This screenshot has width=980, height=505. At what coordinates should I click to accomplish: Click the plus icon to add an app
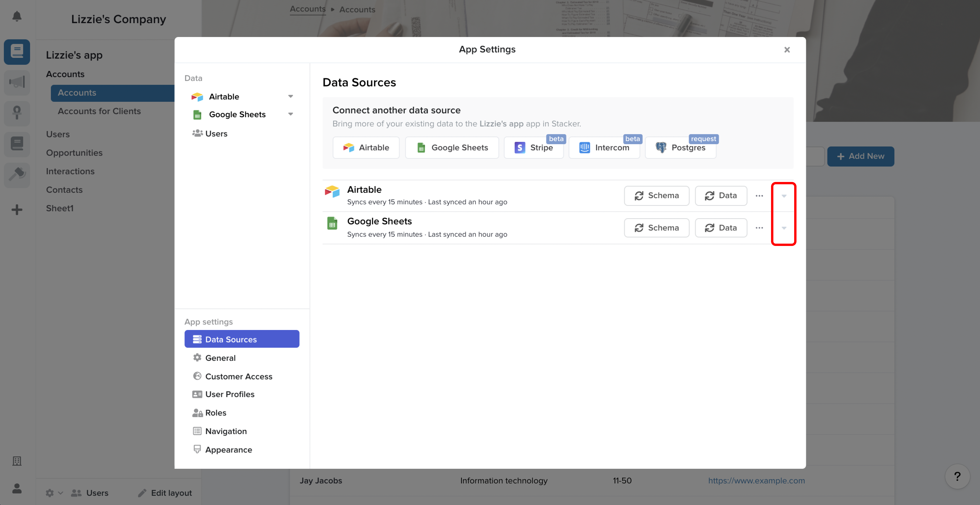tap(17, 209)
